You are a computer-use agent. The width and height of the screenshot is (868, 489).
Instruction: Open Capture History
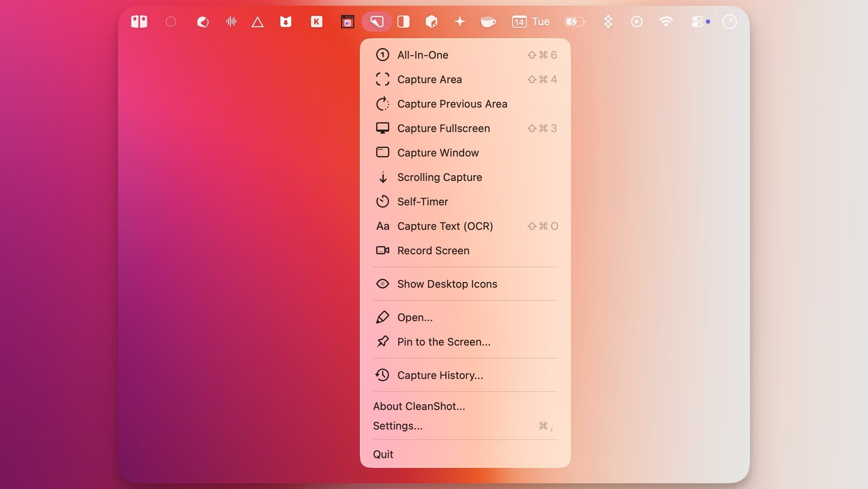[440, 375]
